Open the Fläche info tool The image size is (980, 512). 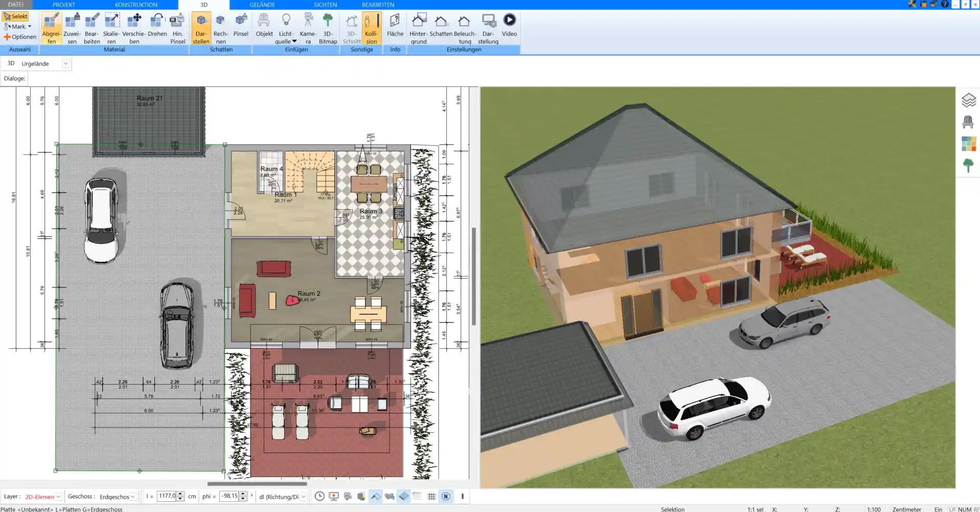point(395,25)
